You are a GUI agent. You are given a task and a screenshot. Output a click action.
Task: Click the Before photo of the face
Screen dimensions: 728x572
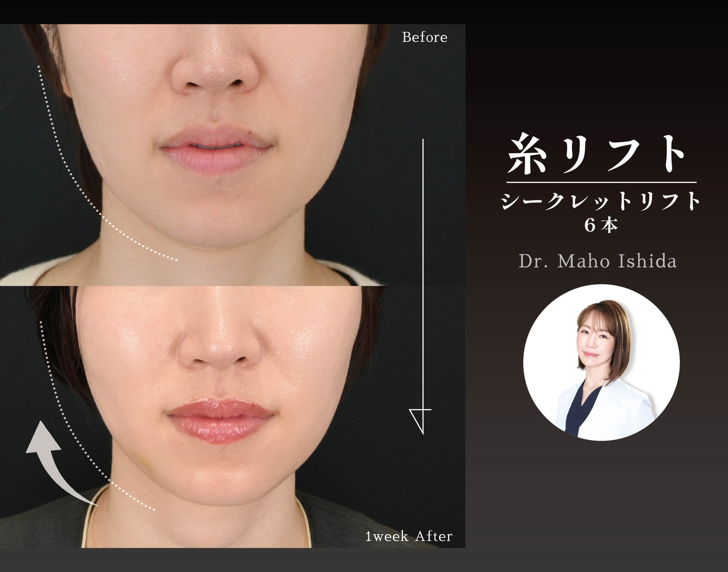[232, 155]
